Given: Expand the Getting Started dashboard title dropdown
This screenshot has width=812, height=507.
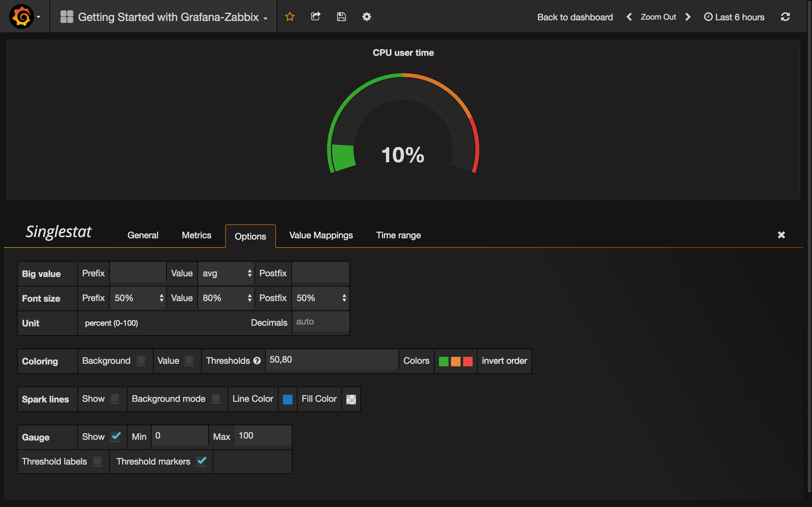Looking at the screenshot, I should pyautogui.click(x=168, y=17).
